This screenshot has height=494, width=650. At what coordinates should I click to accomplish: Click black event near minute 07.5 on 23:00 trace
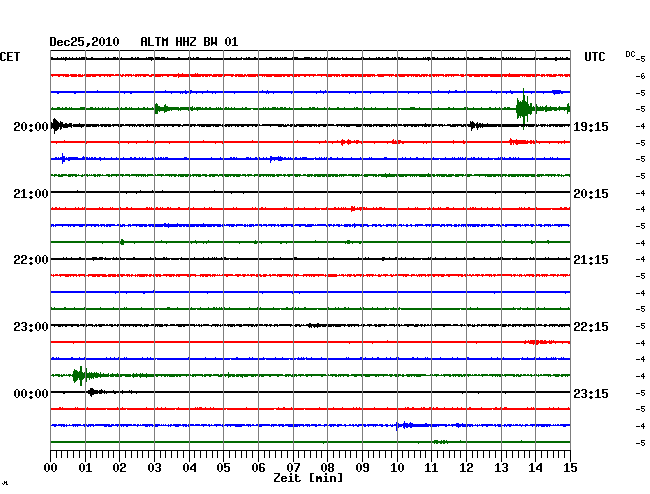(315, 325)
